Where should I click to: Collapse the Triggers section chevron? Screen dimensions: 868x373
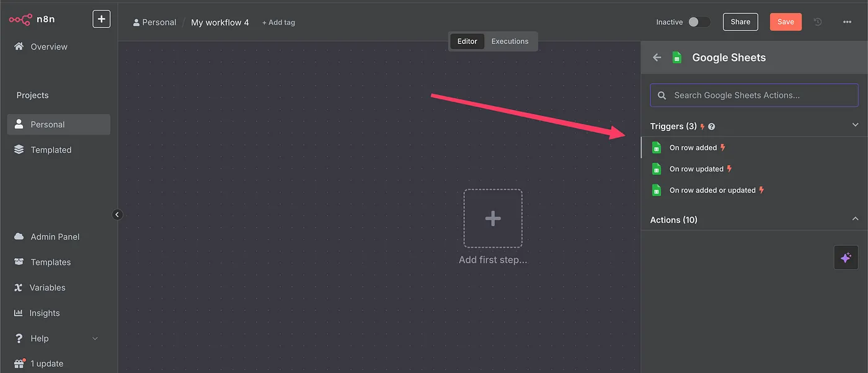click(x=856, y=125)
